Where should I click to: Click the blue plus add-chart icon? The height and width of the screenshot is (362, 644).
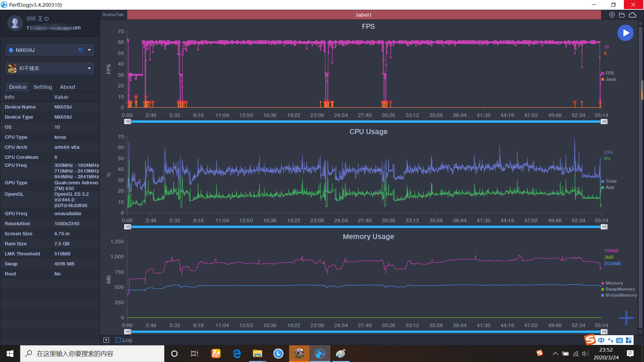(x=626, y=318)
